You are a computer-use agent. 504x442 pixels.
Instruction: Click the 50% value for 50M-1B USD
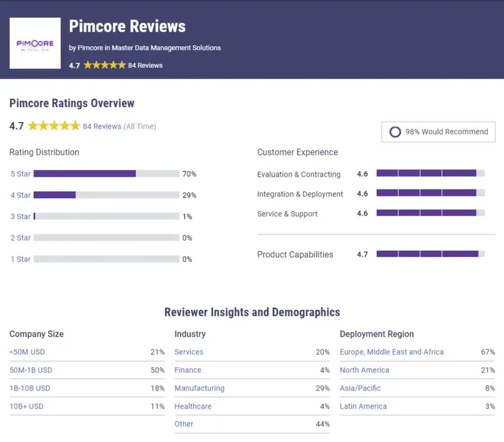(x=158, y=370)
